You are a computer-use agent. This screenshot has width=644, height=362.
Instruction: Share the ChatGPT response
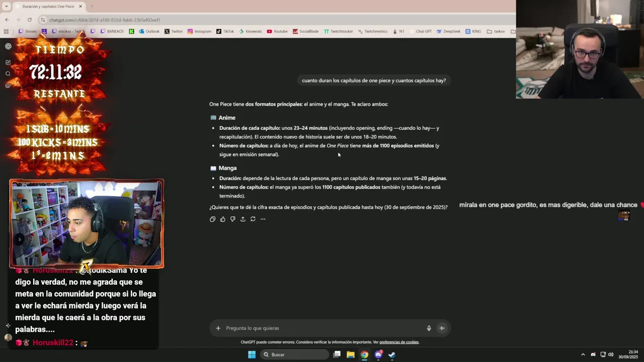tap(243, 219)
